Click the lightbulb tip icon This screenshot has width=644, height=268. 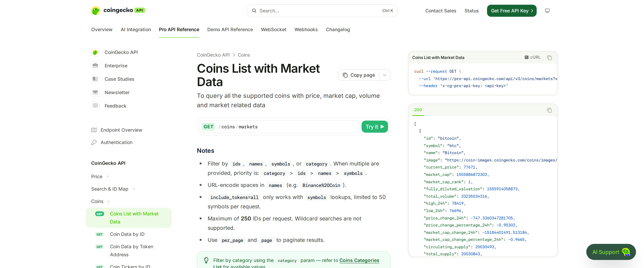tap(206, 260)
